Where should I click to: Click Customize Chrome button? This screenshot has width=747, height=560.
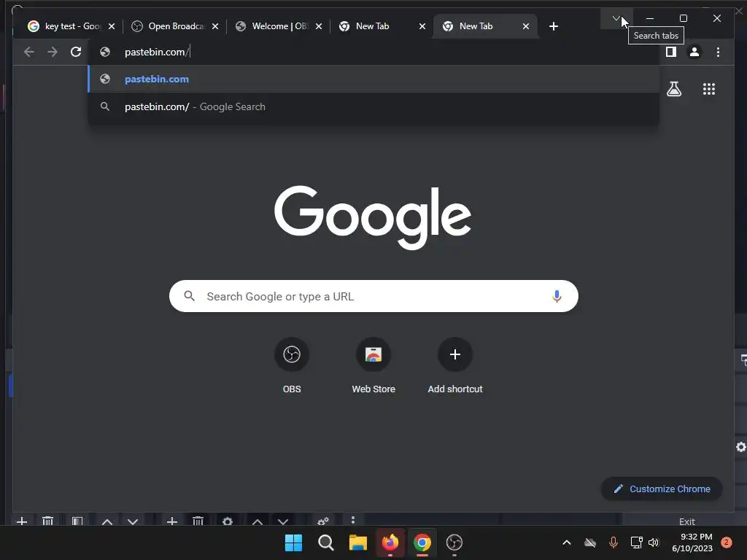click(662, 489)
